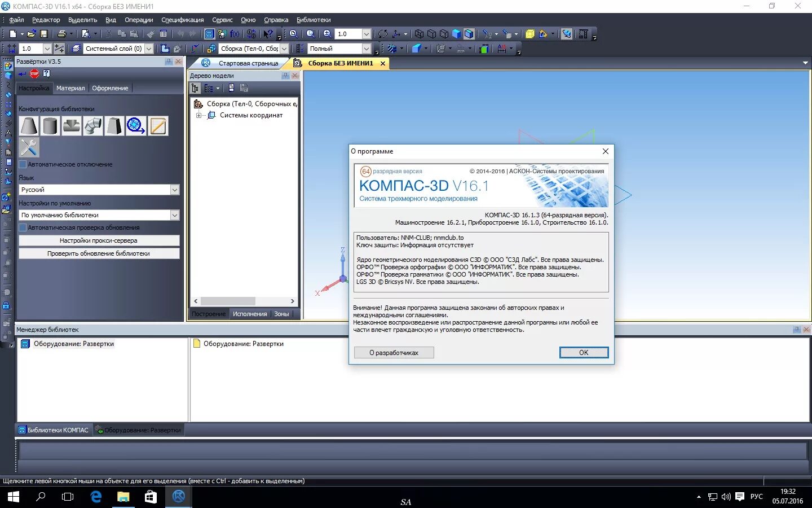Open the Windows Start menu
812x508 pixels.
point(13,497)
